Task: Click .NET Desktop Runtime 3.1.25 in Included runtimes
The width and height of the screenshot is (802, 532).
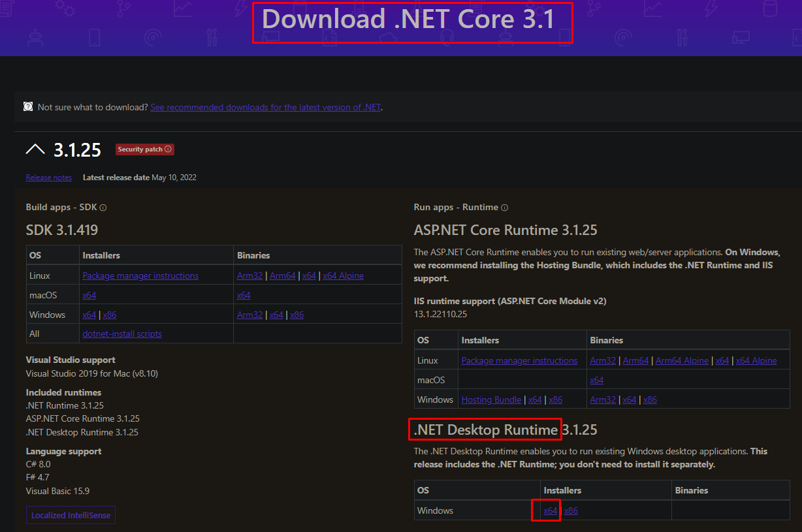Action: (82, 432)
